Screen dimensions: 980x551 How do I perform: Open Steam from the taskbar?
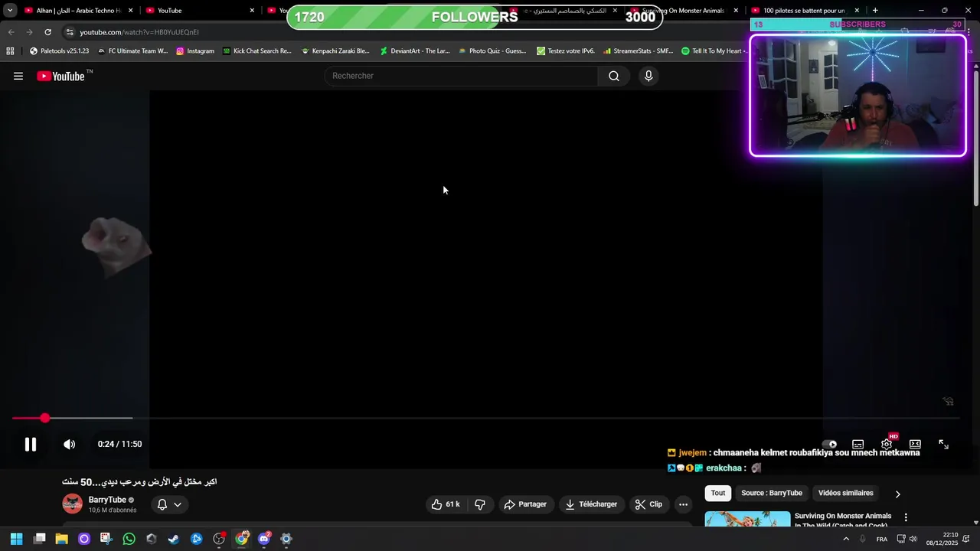[x=174, y=539]
